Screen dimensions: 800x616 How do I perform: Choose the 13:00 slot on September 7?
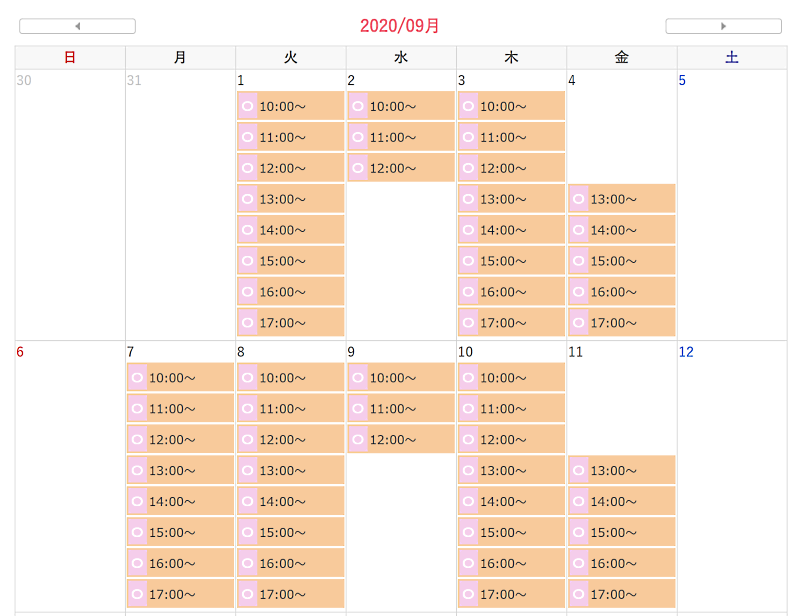coord(181,471)
